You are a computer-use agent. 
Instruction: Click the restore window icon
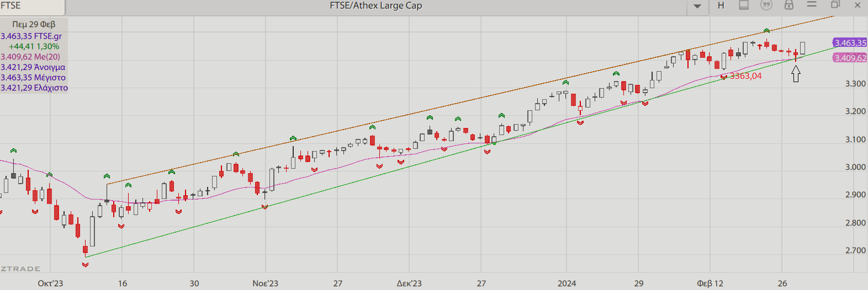click(835, 4)
